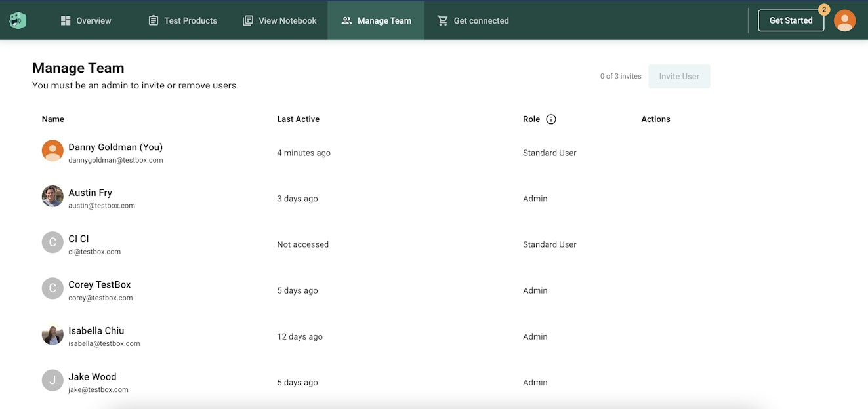Click Corey TestBox's avatar icon
868x409 pixels.
tap(52, 288)
